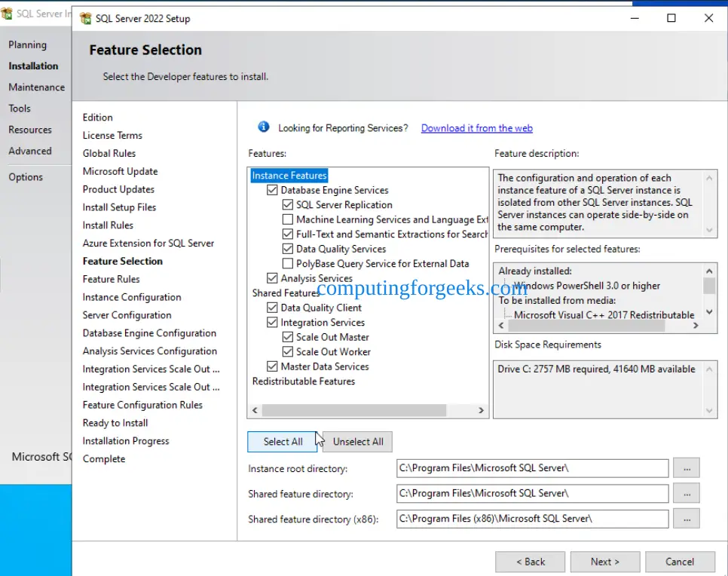Viewport: 728px width, 576px height.
Task: Open Advanced in Installation Center sidebar
Action: (x=29, y=152)
